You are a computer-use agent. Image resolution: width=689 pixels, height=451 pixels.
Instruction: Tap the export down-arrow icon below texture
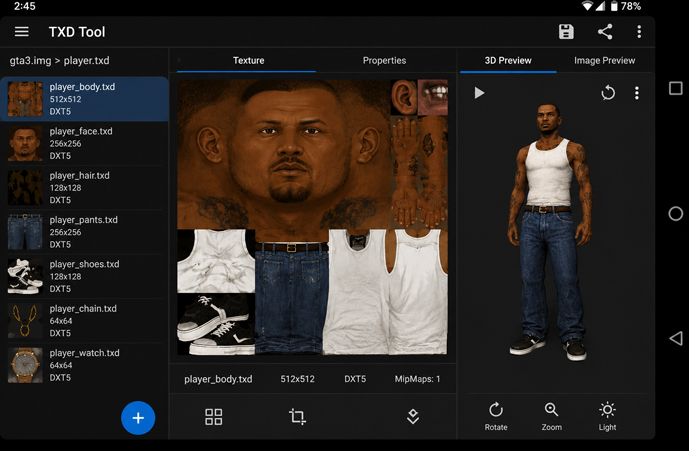pos(413,417)
